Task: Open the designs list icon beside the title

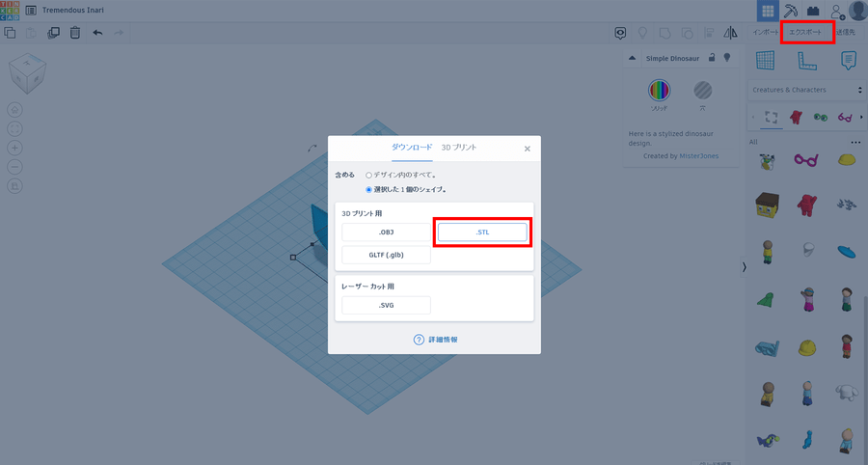Action: (31, 11)
